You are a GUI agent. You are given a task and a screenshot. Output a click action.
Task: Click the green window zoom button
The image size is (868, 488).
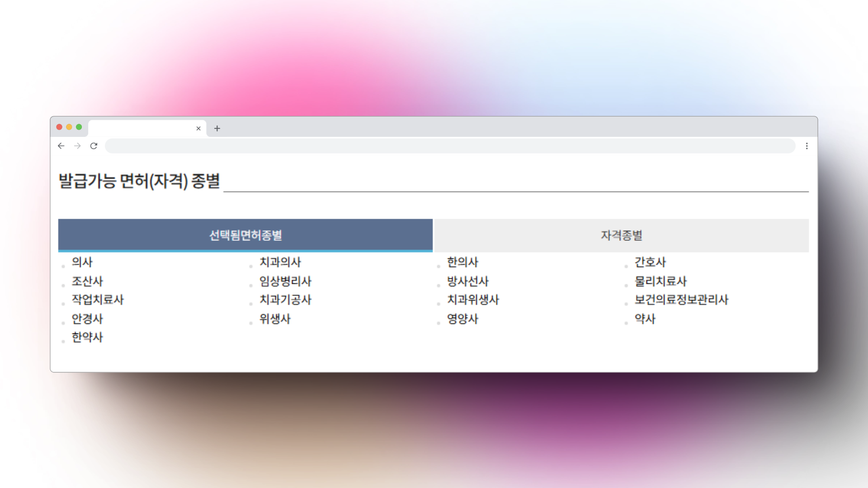click(79, 127)
